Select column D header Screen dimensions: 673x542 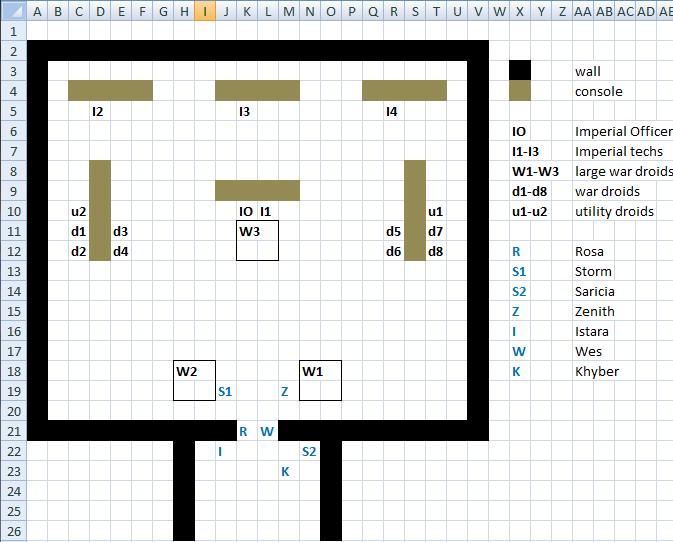pyautogui.click(x=100, y=11)
